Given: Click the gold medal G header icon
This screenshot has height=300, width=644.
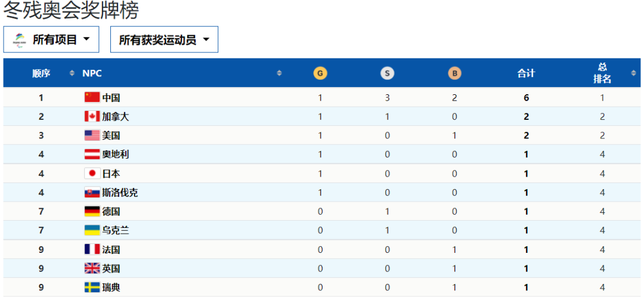Looking at the screenshot, I should coord(320,73).
